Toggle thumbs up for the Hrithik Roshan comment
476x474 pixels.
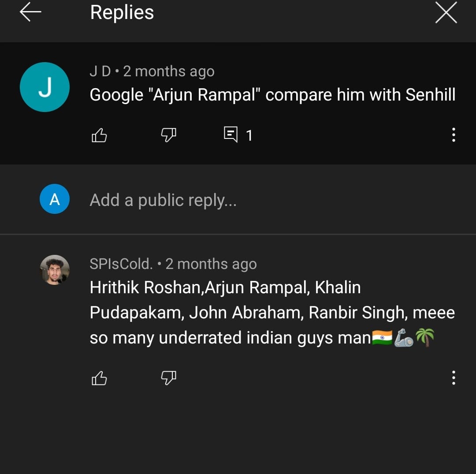click(x=99, y=378)
